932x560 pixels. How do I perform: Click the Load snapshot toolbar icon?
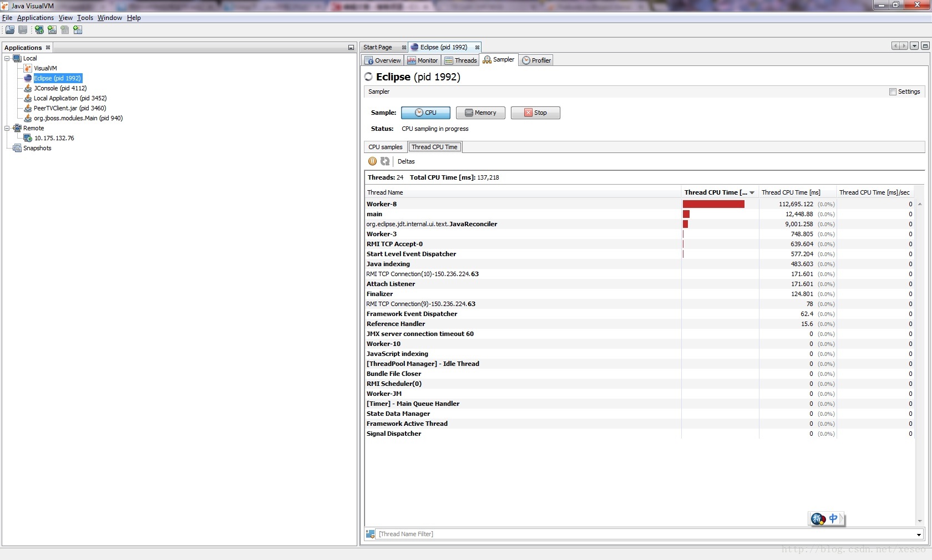point(10,30)
